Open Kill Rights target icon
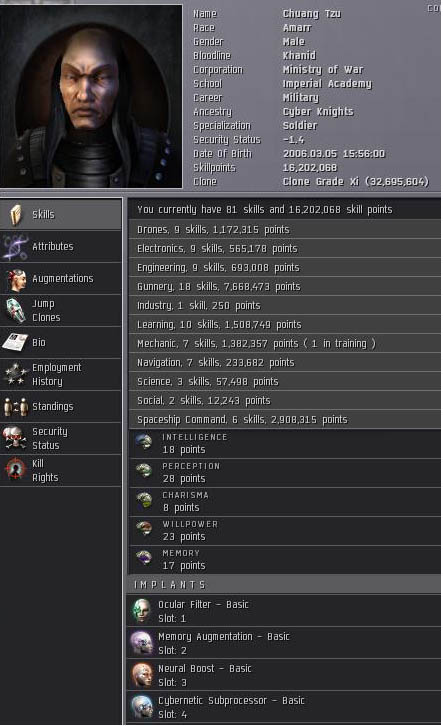Image resolution: width=443 pixels, height=726 pixels. (16, 469)
